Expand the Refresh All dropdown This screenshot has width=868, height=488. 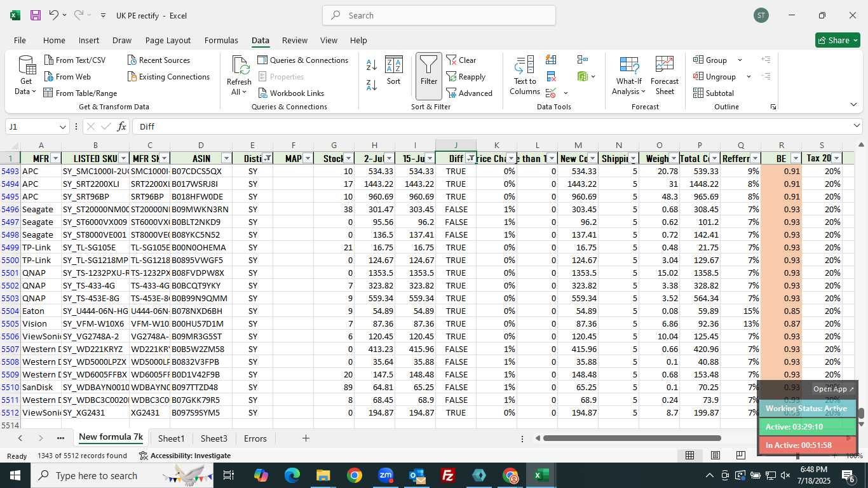239,92
